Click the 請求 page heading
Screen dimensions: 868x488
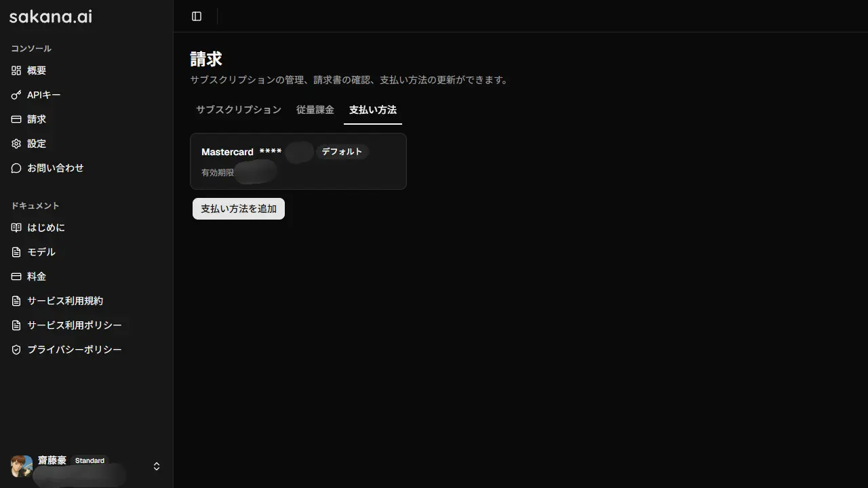[x=206, y=59]
